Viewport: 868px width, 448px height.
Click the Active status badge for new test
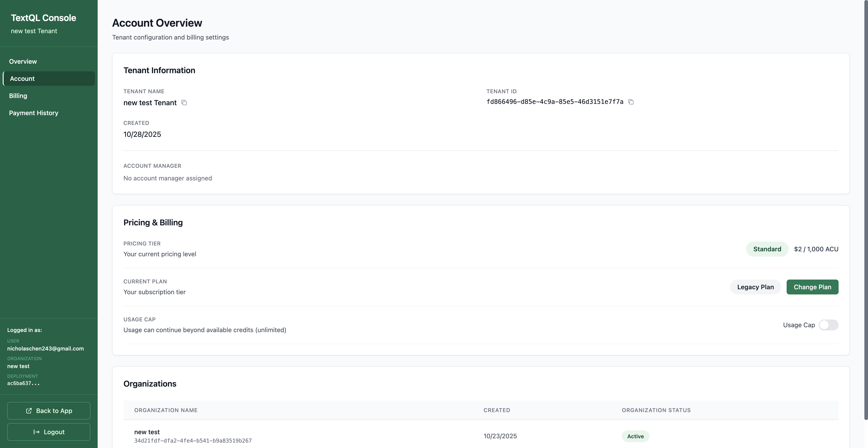tap(635, 436)
